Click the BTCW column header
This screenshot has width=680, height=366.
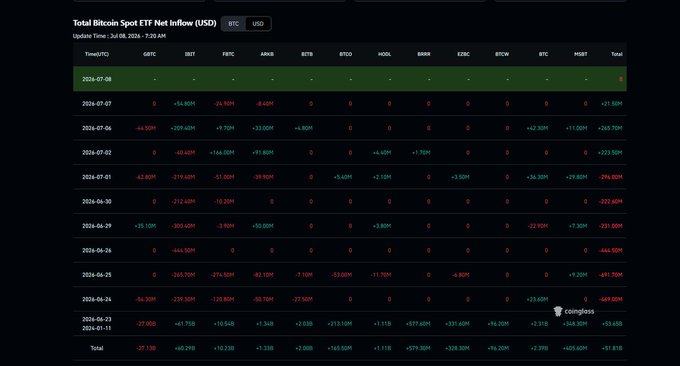click(502, 54)
